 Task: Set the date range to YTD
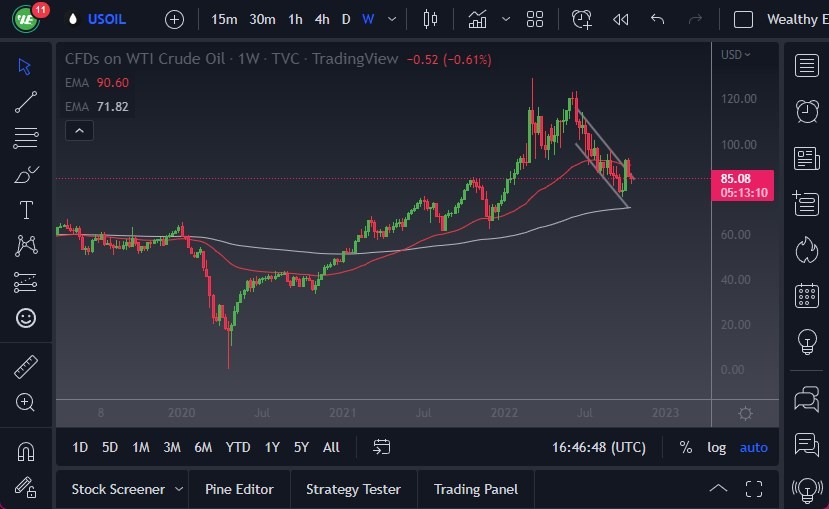(238, 447)
